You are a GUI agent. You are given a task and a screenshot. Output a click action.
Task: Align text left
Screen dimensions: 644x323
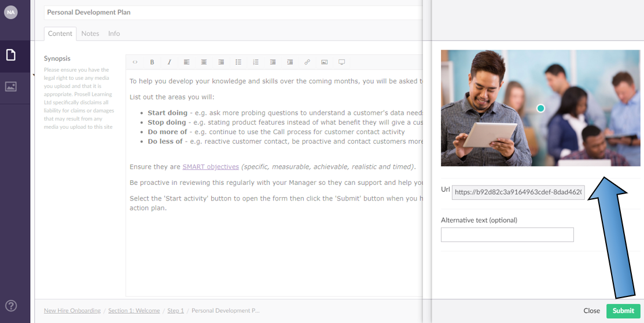point(186,62)
